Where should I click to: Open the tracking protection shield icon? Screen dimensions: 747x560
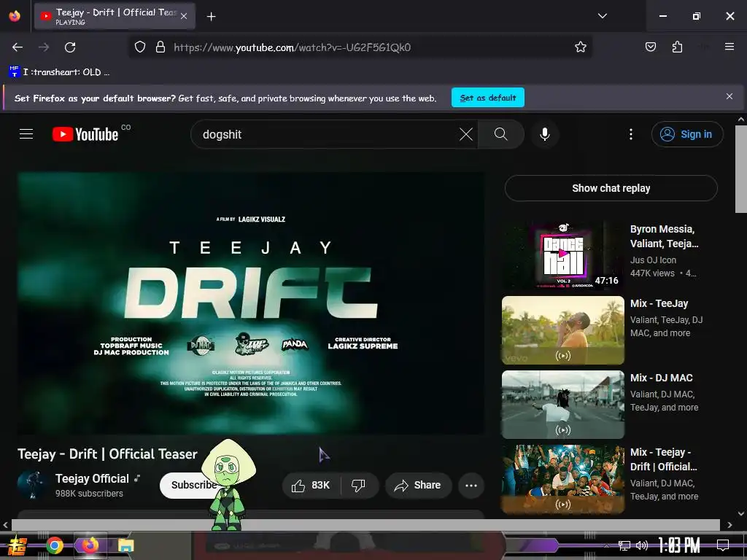pos(139,47)
